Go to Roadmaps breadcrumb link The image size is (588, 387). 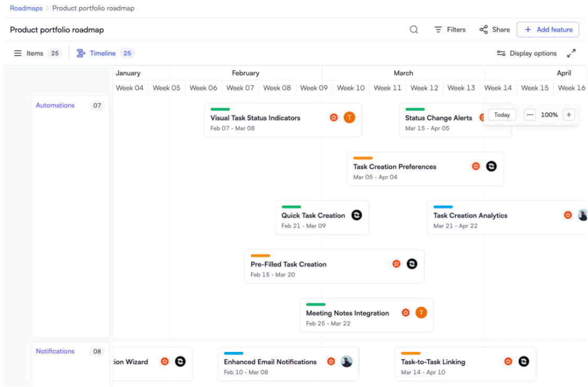[26, 8]
